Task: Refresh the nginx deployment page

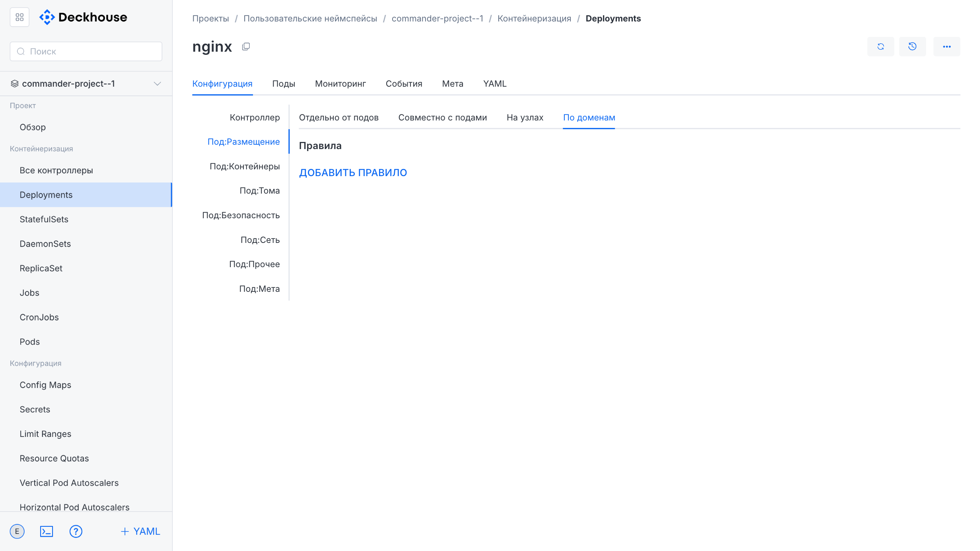Action: tap(881, 47)
